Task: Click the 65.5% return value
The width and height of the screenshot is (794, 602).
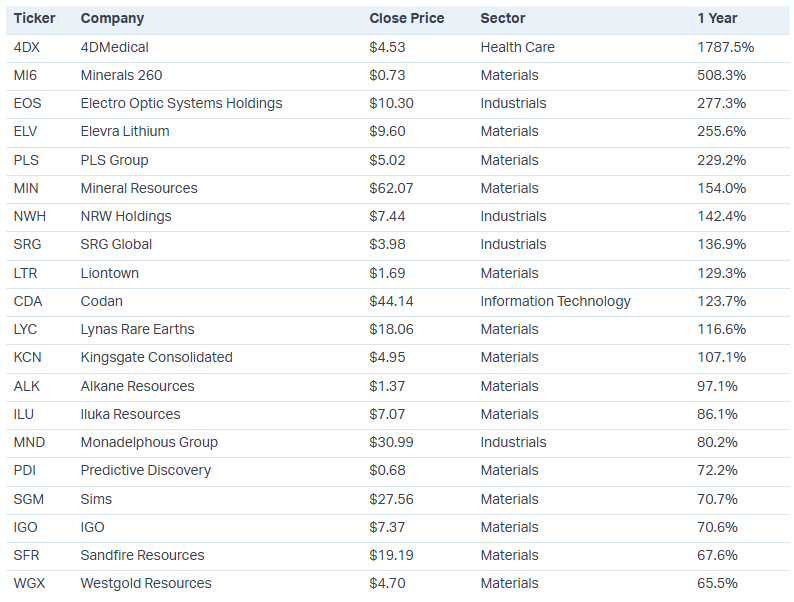Action: point(718,583)
